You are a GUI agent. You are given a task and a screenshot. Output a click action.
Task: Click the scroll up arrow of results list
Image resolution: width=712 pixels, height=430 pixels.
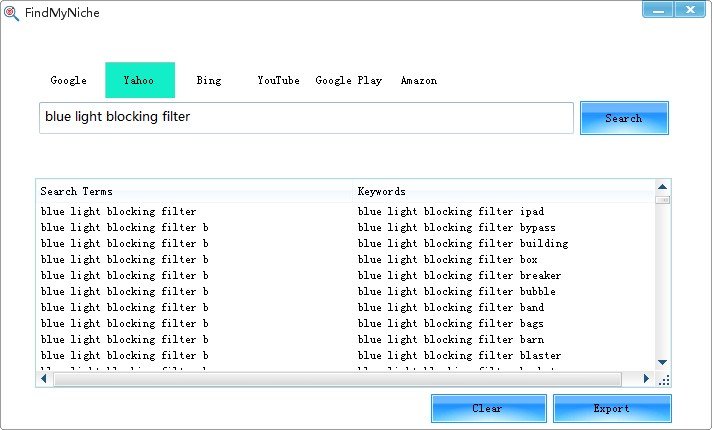pos(663,187)
